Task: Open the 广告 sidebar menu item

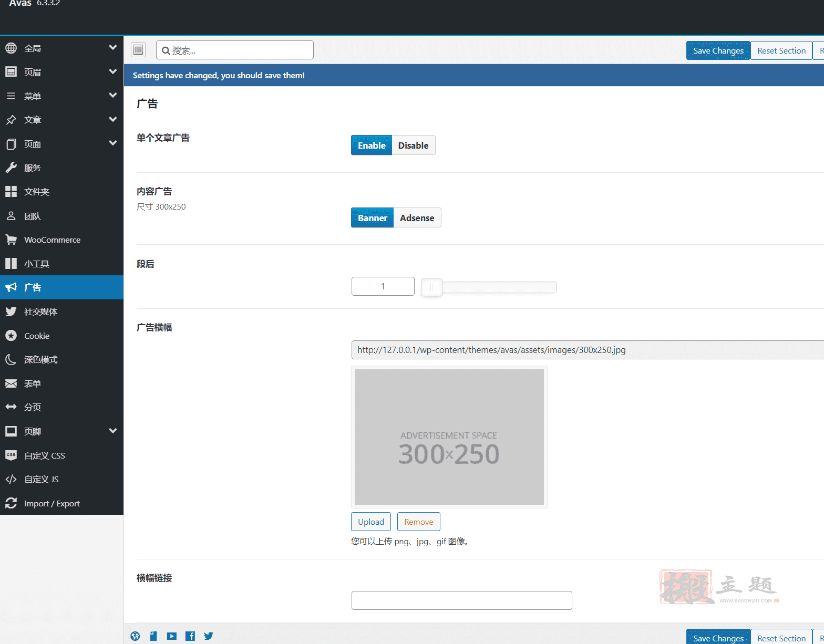Action: tap(61, 287)
